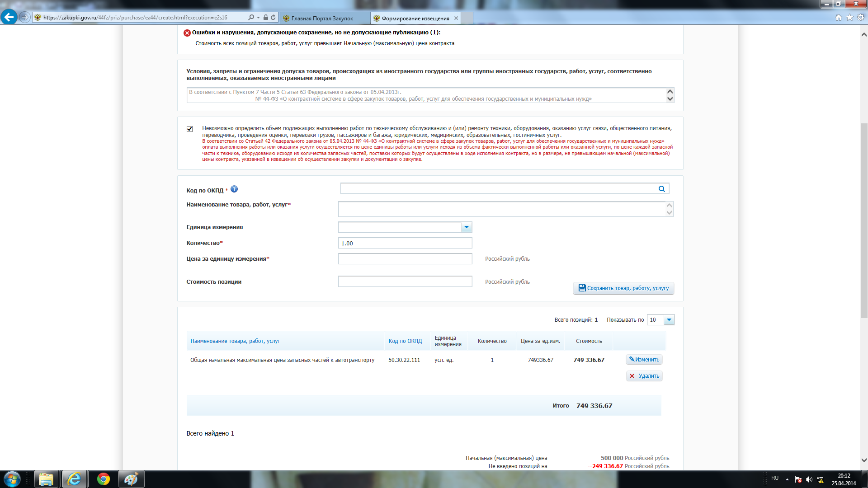Open the address bar search dropdown arrow
This screenshot has height=488, width=868.
pos(258,18)
